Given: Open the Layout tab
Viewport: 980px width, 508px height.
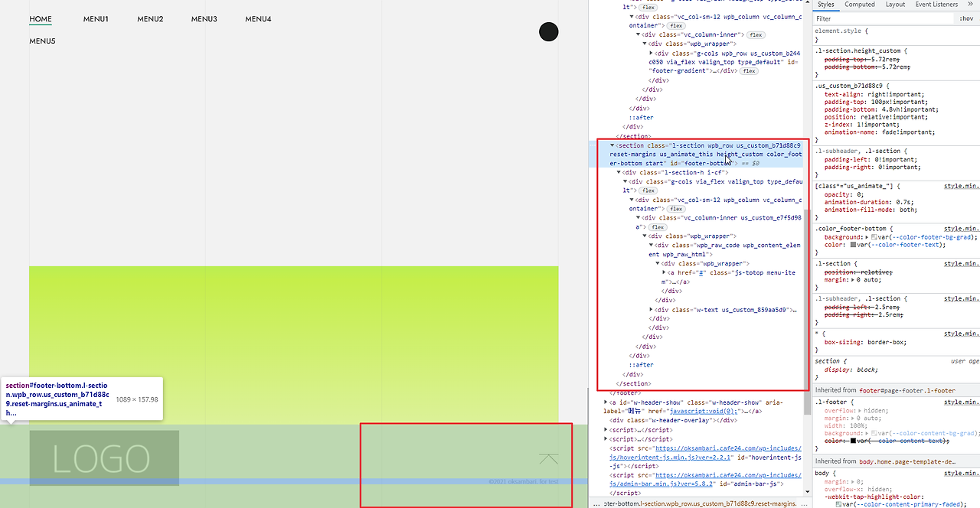Looking at the screenshot, I should pyautogui.click(x=895, y=5).
